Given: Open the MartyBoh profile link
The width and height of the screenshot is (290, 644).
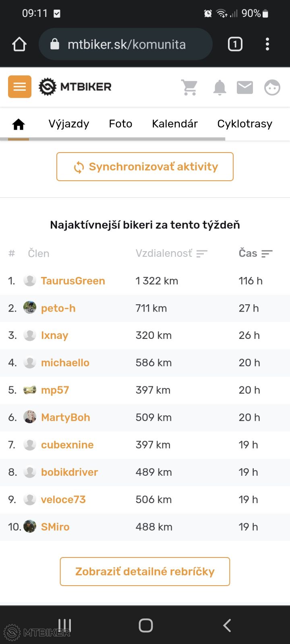Looking at the screenshot, I should 66,417.
